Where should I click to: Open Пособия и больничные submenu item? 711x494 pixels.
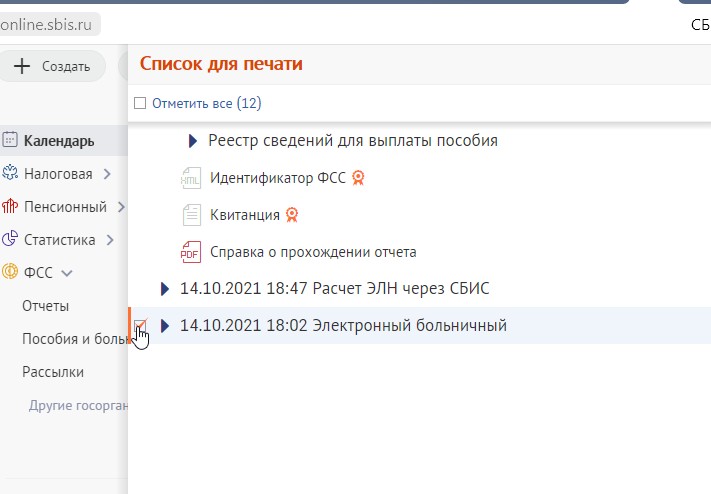coord(75,339)
